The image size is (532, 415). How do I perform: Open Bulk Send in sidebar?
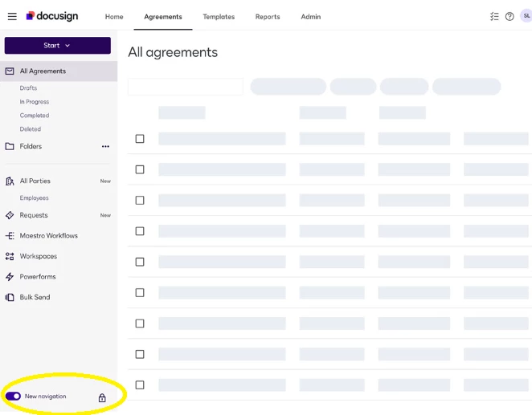point(35,298)
